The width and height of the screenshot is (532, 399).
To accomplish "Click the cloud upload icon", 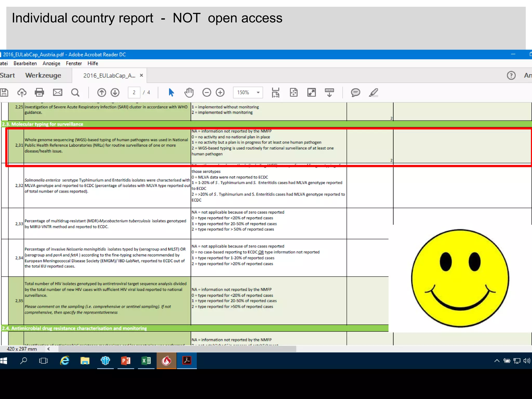I will [x=22, y=92].
